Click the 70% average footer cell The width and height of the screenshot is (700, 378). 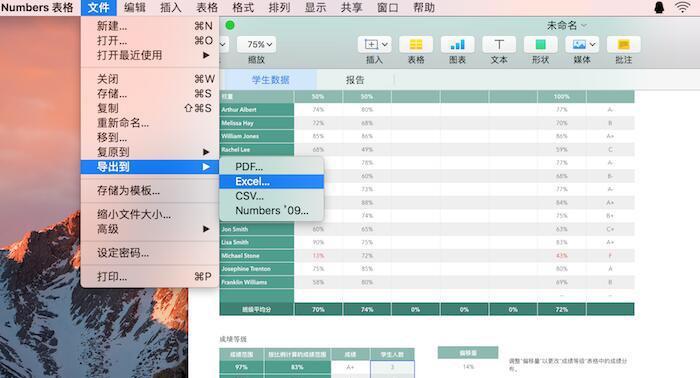pyautogui.click(x=318, y=309)
